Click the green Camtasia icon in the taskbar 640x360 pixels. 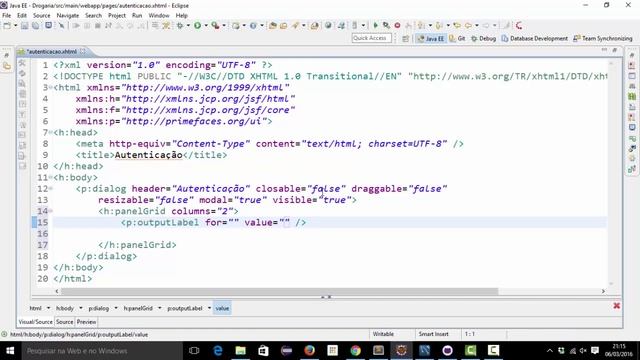470,351
